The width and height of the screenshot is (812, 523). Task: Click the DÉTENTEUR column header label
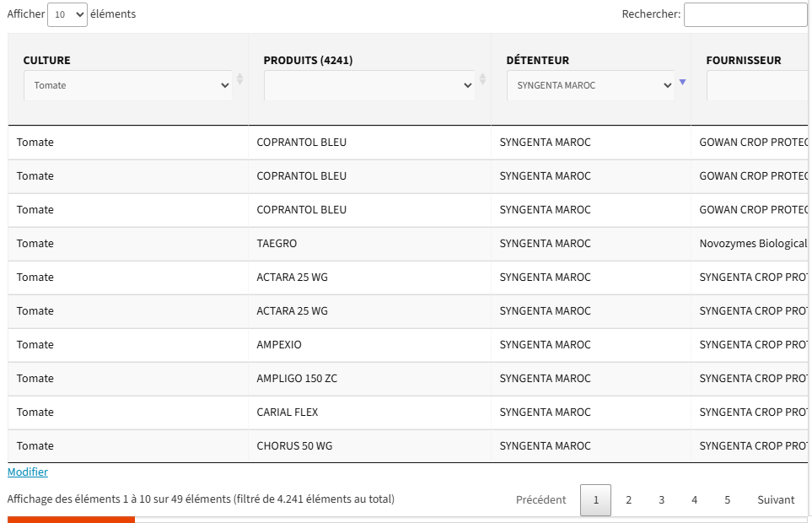pos(537,60)
